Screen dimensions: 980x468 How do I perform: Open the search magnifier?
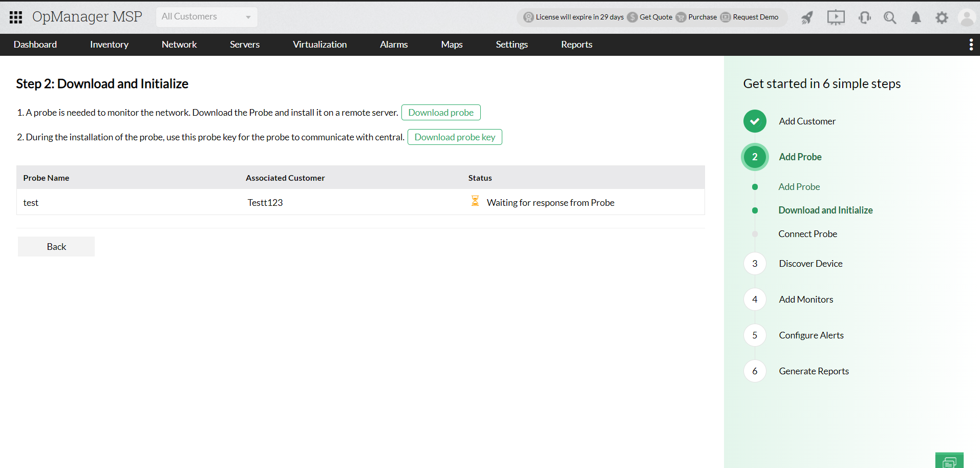pos(890,17)
